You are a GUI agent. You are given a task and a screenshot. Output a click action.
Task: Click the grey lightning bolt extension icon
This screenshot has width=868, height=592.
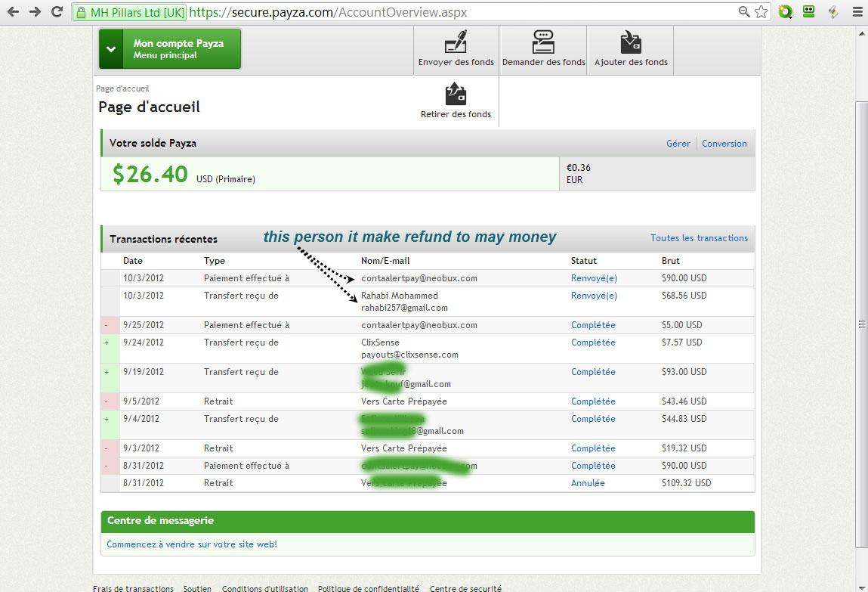[x=833, y=11]
